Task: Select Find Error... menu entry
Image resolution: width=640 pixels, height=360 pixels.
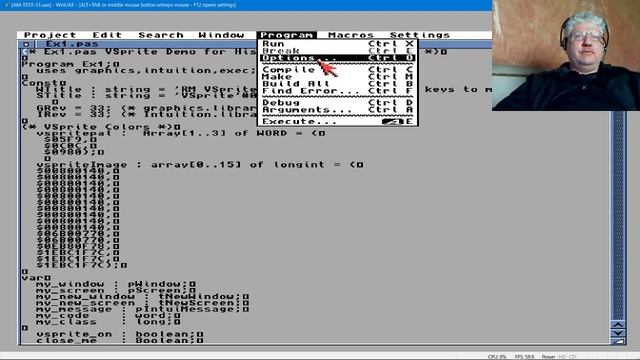Action: point(338,91)
